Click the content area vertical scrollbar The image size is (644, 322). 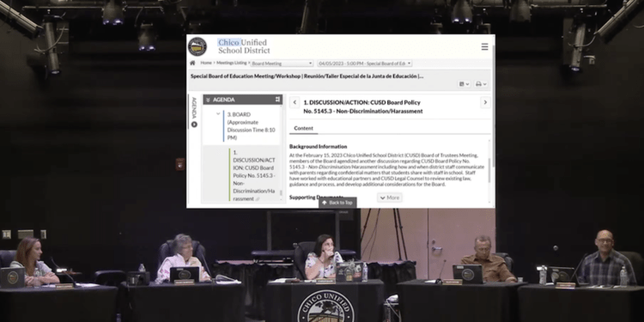(489, 170)
